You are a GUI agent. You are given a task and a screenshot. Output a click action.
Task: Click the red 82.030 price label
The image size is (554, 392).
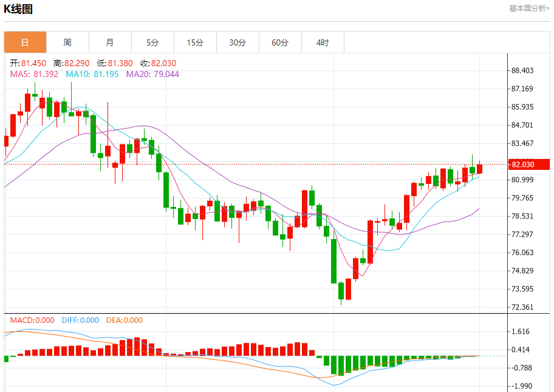528,164
